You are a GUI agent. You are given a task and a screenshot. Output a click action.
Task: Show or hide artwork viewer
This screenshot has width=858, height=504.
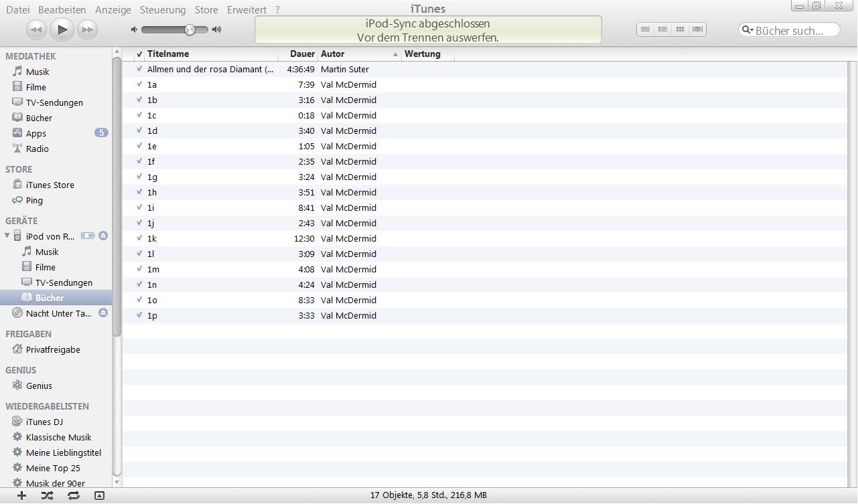[x=99, y=495]
